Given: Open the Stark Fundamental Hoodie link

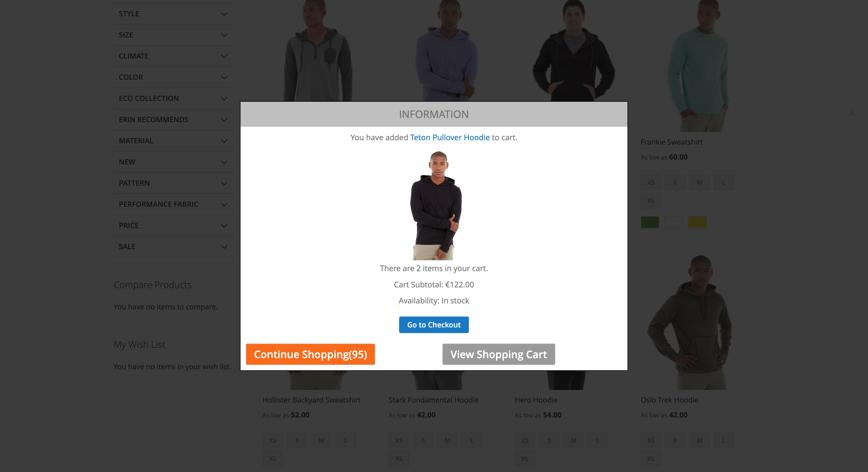Looking at the screenshot, I should pyautogui.click(x=433, y=400).
